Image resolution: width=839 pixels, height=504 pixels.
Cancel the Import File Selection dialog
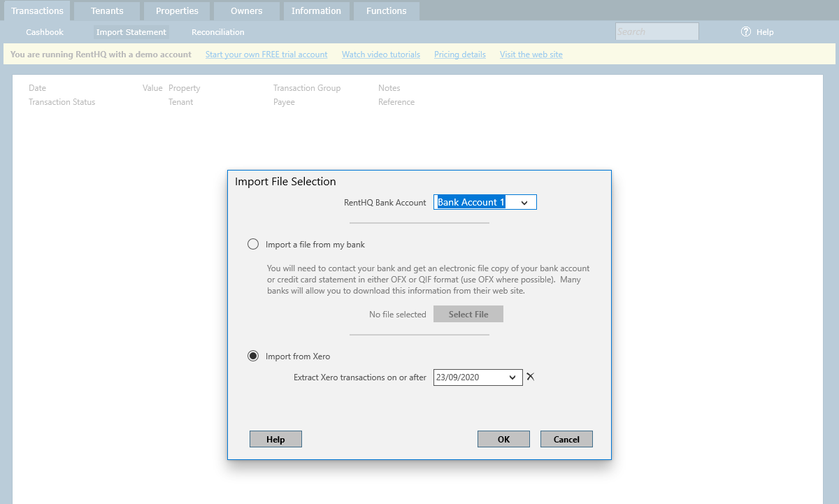[566, 439]
